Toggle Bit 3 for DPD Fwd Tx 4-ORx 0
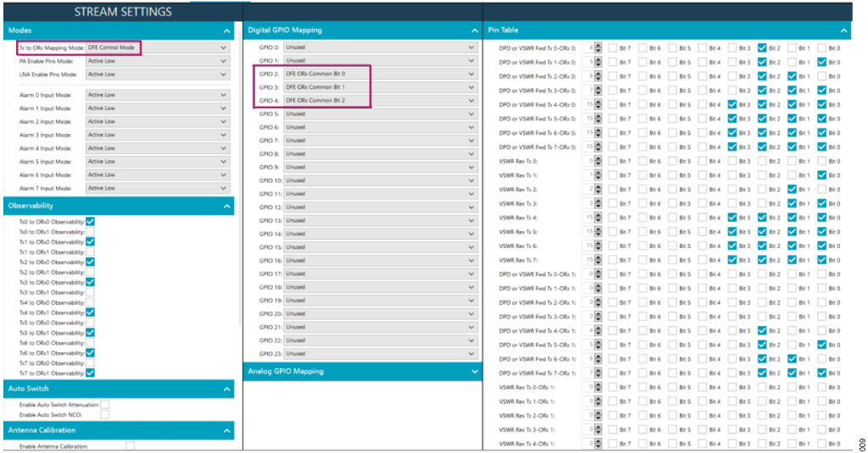 coord(732,104)
